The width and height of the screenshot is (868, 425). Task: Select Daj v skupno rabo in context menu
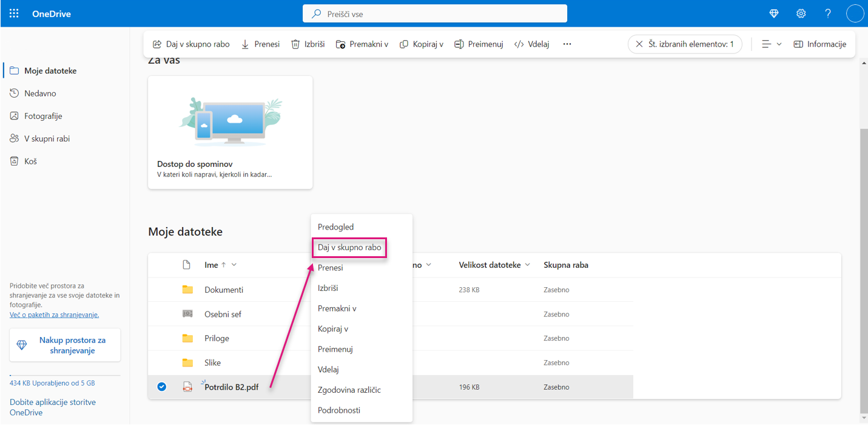(x=362, y=247)
